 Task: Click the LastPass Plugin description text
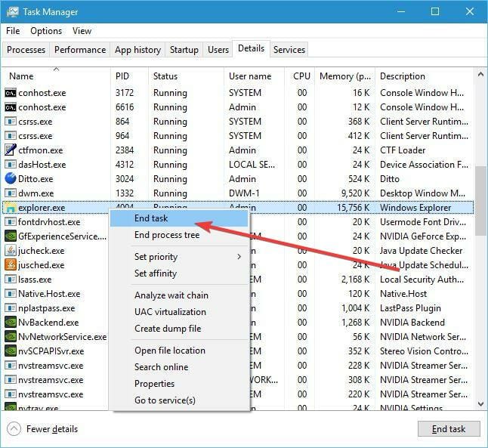[410, 308]
